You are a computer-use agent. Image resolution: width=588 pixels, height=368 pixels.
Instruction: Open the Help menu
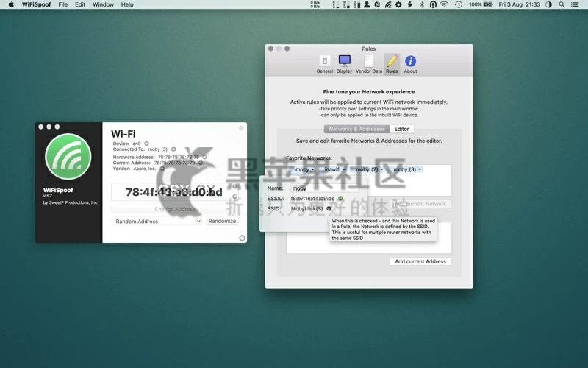(127, 4)
